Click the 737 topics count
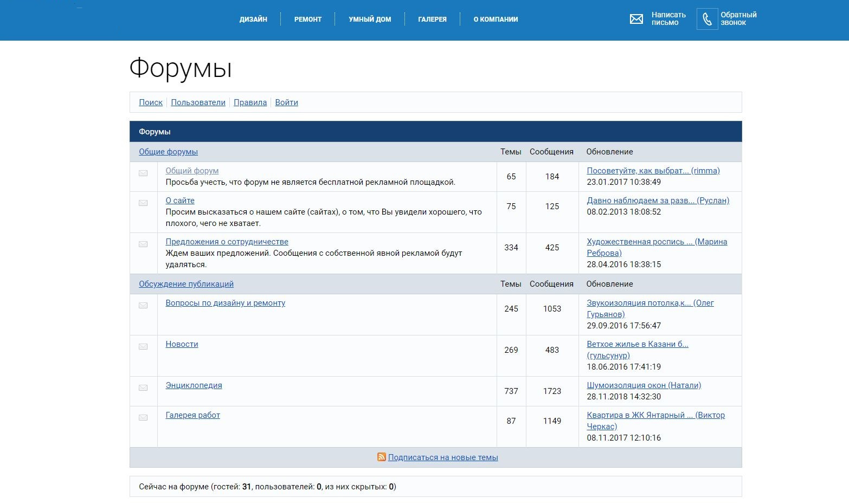Screen dimensions: 849x504 [511, 391]
